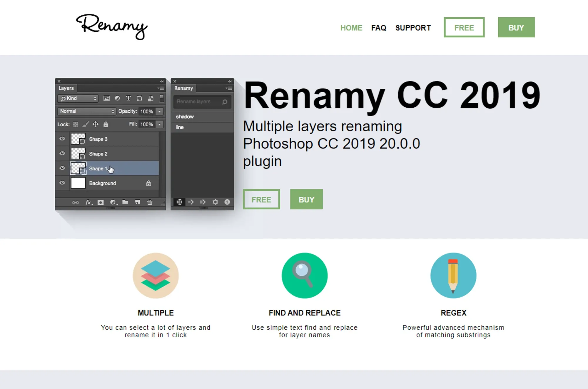588x389 pixels.
Task: Click the Fill 100% value field
Action: click(x=147, y=124)
